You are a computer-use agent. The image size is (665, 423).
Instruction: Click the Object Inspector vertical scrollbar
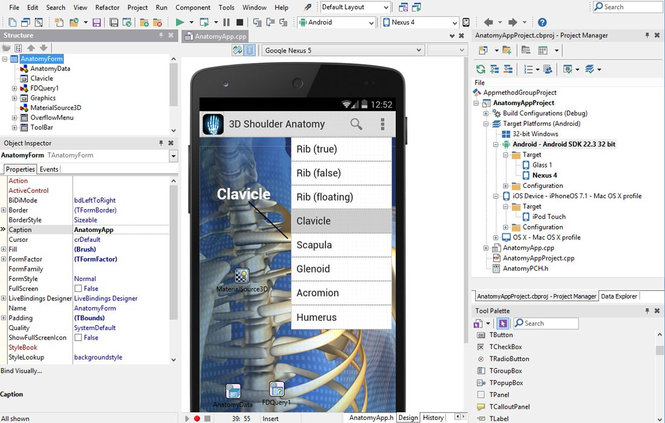(173, 270)
